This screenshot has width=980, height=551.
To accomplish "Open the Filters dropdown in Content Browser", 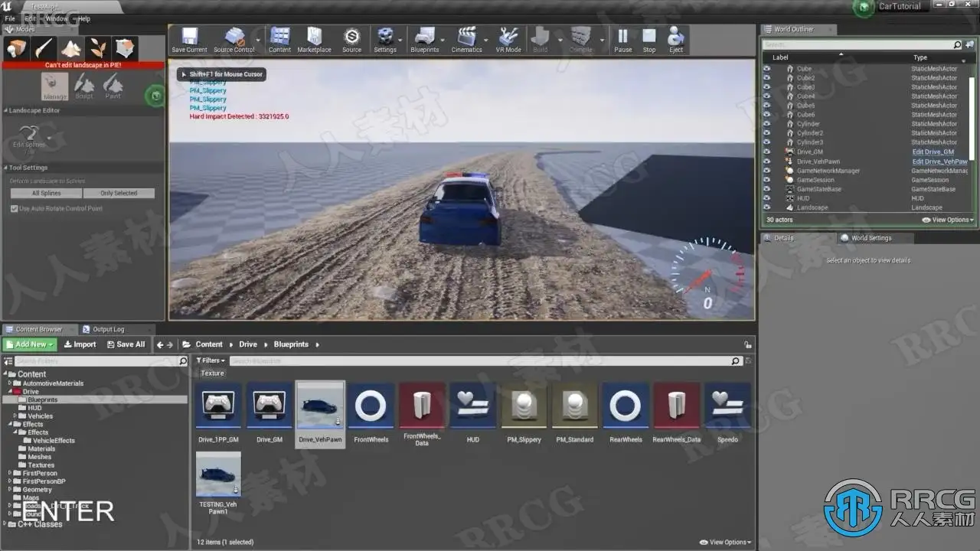I will pyautogui.click(x=211, y=360).
